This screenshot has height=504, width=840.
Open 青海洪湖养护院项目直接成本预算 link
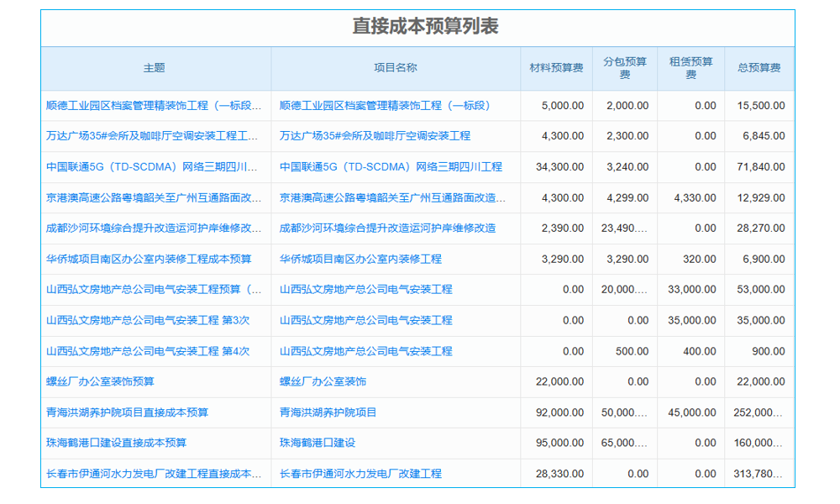(126, 412)
